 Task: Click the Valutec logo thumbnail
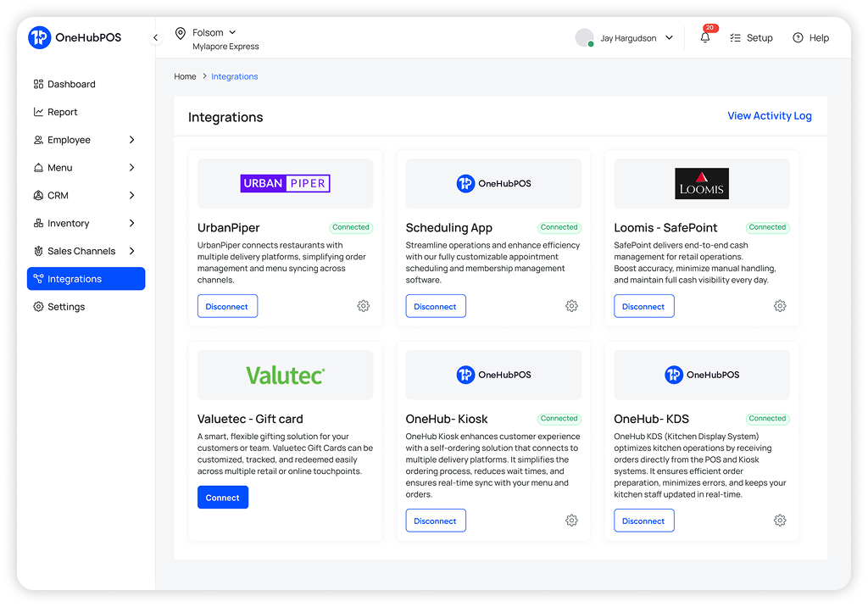pos(285,375)
